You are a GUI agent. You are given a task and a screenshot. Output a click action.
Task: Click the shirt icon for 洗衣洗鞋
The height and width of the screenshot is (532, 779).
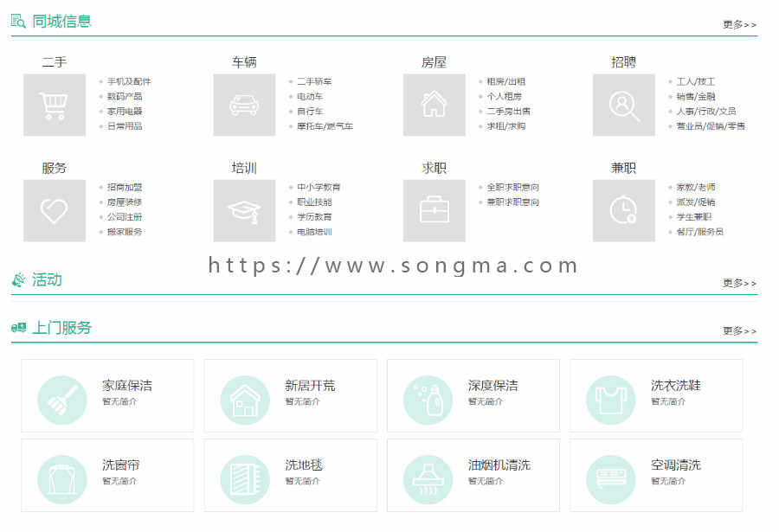(x=610, y=400)
